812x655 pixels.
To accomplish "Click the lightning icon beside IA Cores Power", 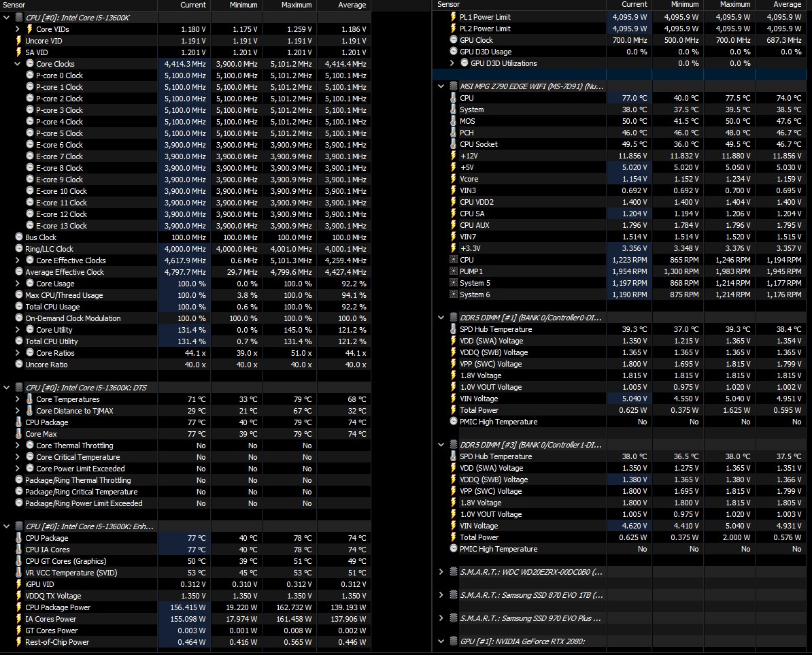I will (x=18, y=619).
